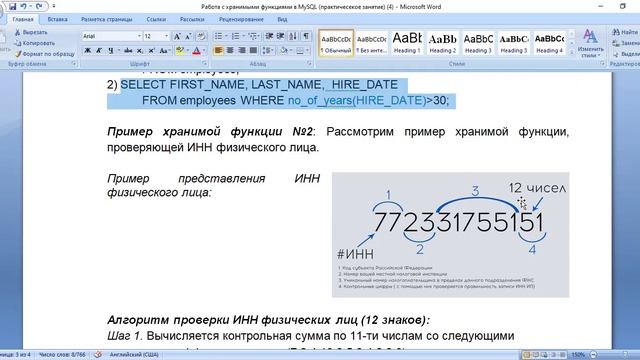Save the document from Quick Access toolbar
640x360 pixels.
tap(13, 7)
